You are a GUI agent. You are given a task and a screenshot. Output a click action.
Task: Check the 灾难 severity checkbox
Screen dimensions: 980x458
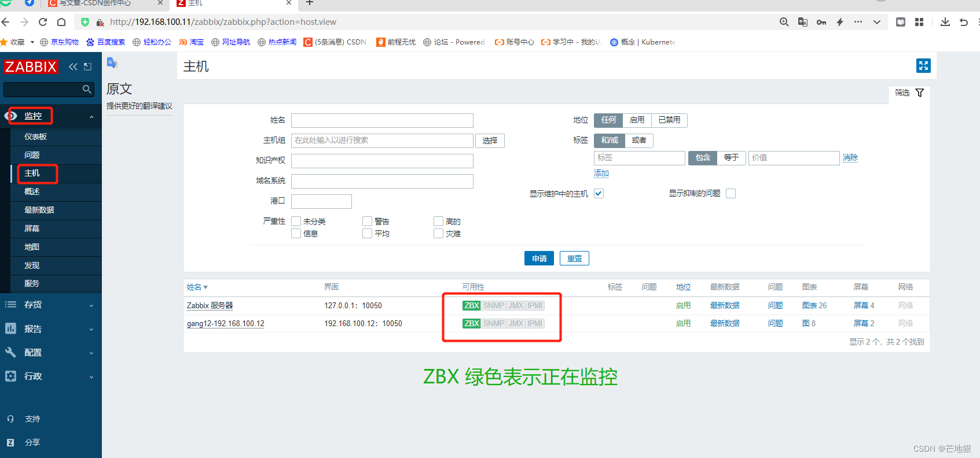tap(438, 233)
